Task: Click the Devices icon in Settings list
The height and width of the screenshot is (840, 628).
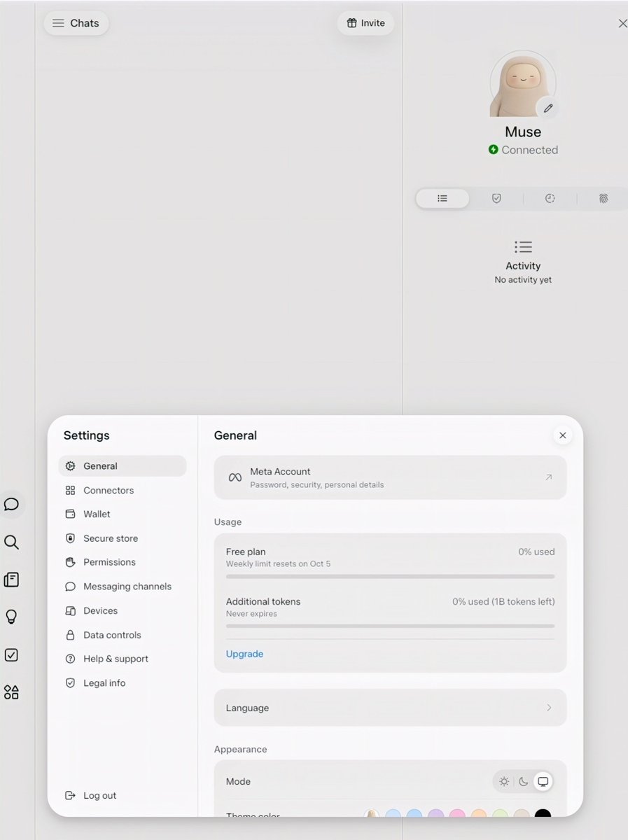Action: [x=70, y=610]
